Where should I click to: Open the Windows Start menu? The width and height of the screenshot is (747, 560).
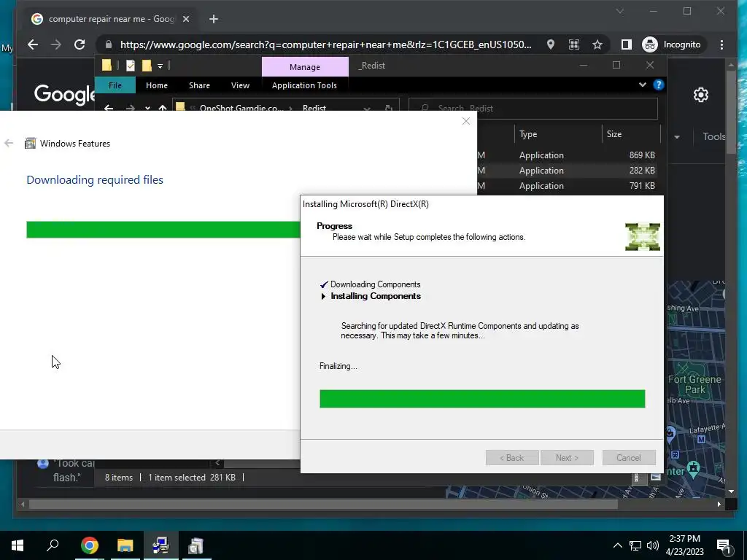18,545
